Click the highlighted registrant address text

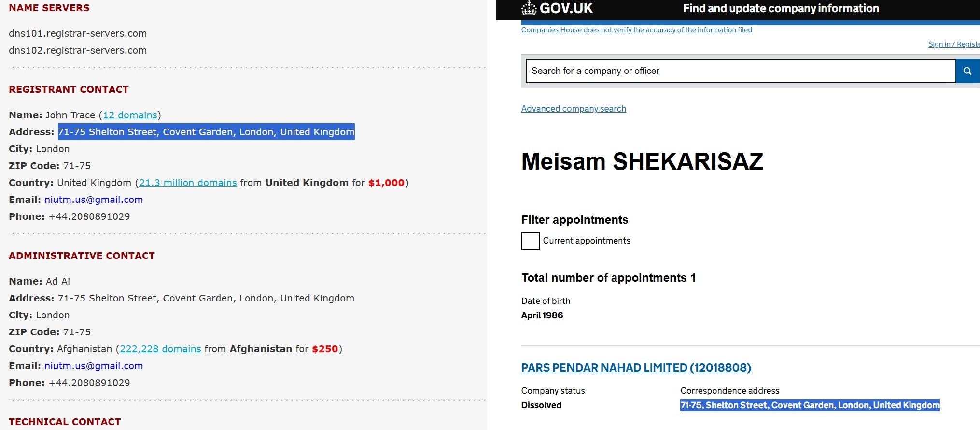(206, 132)
